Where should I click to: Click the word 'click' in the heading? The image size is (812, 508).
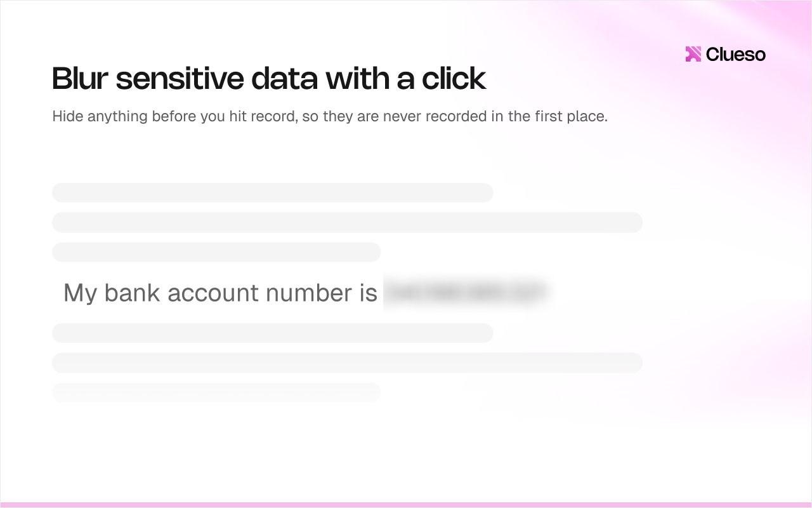[453, 79]
